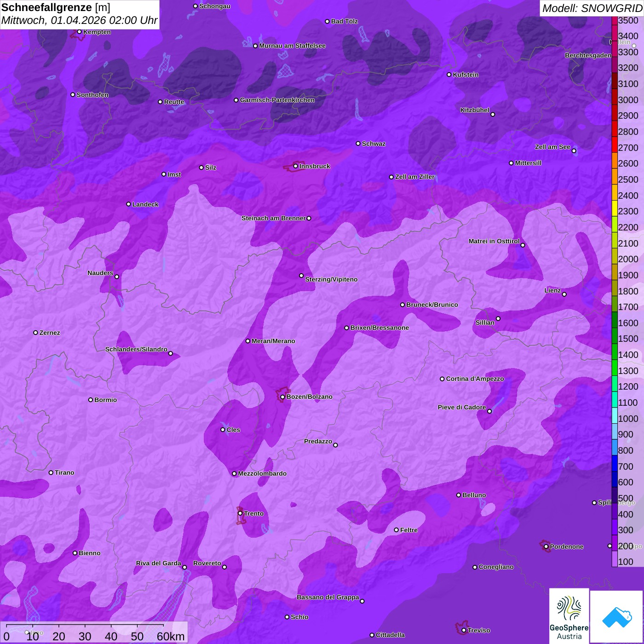This screenshot has height=644, width=644.
Task: Select the Innsbruck city marker dot
Action: coord(295,166)
